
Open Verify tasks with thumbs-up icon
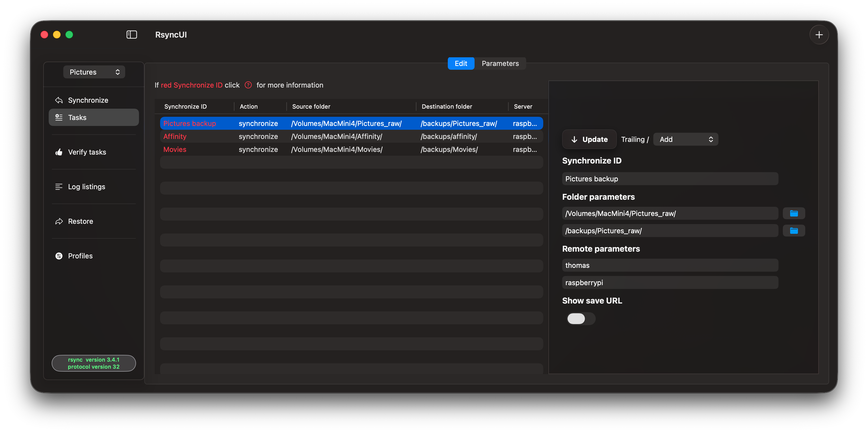(87, 152)
